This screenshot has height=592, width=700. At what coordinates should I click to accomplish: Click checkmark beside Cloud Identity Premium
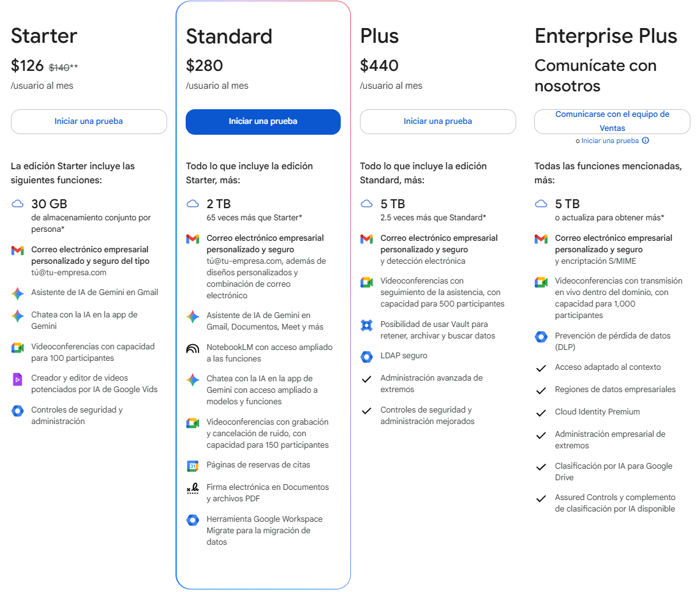coord(541,413)
